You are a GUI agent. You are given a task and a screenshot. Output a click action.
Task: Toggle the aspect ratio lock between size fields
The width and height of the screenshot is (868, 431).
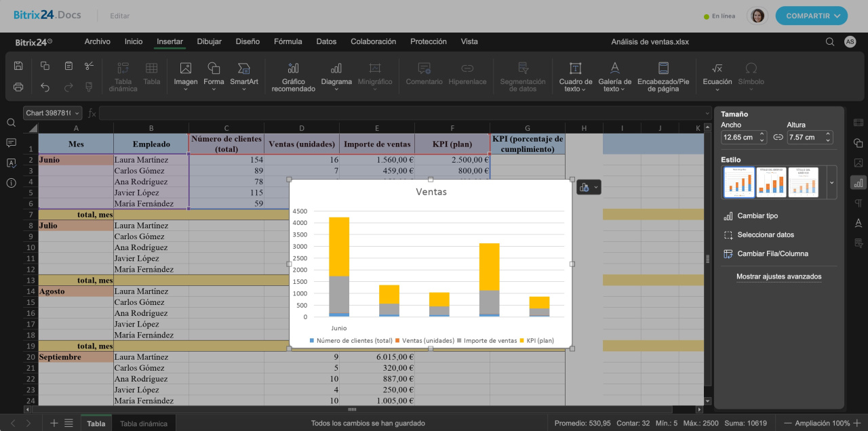tap(778, 137)
